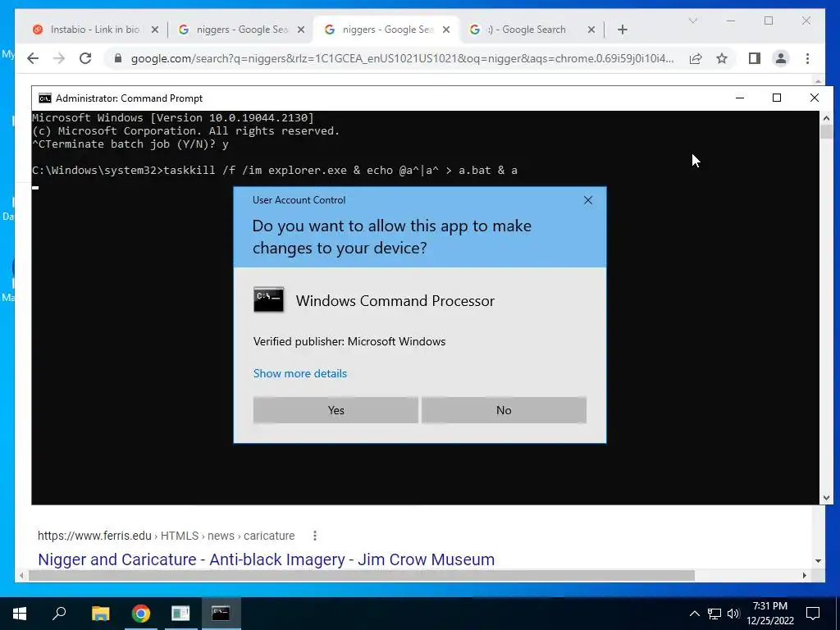Open a new Chrome tab with the plus button
Viewport: 840px width, 630px height.
[622, 30]
